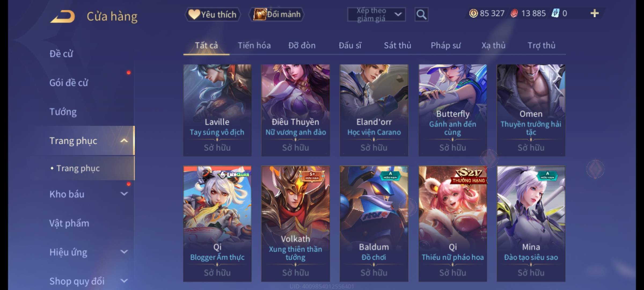Open the search magnifier icon
Screen dimensions: 644x290
[421, 15]
